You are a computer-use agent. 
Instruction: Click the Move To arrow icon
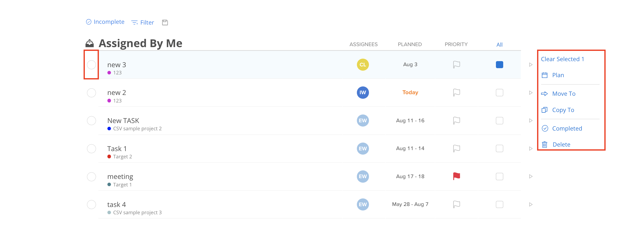pos(545,93)
